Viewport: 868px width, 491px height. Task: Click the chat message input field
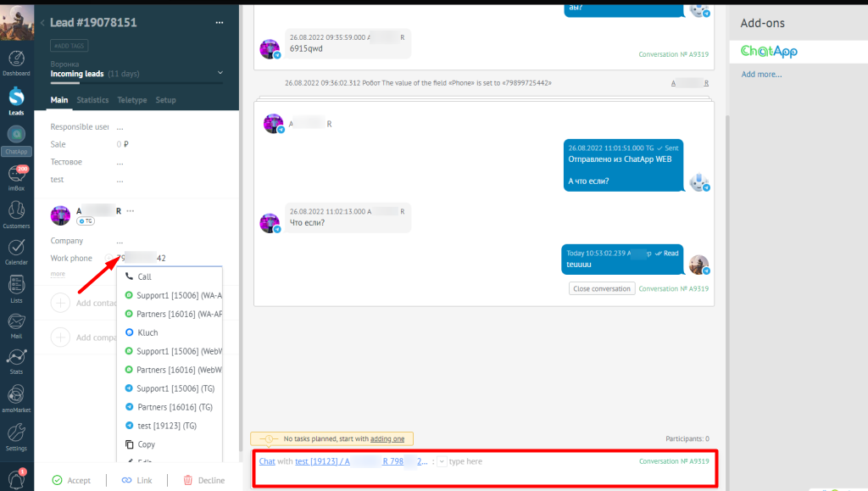(x=526, y=461)
